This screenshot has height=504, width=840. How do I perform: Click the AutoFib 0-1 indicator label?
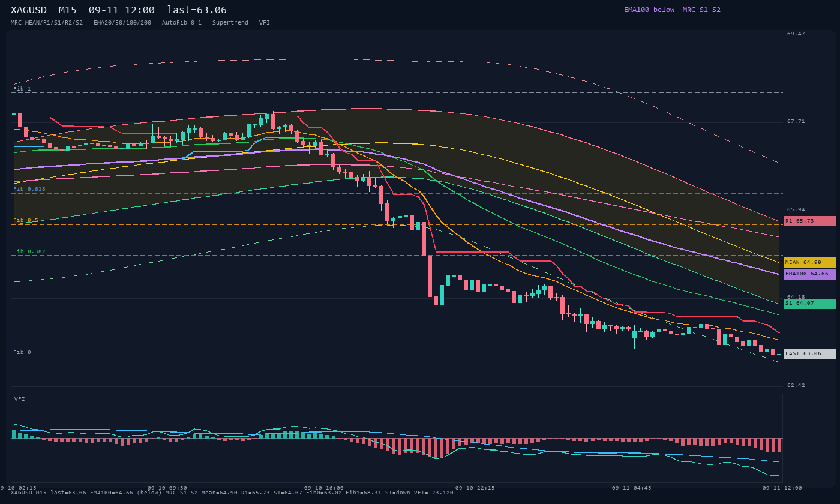pyautogui.click(x=182, y=23)
